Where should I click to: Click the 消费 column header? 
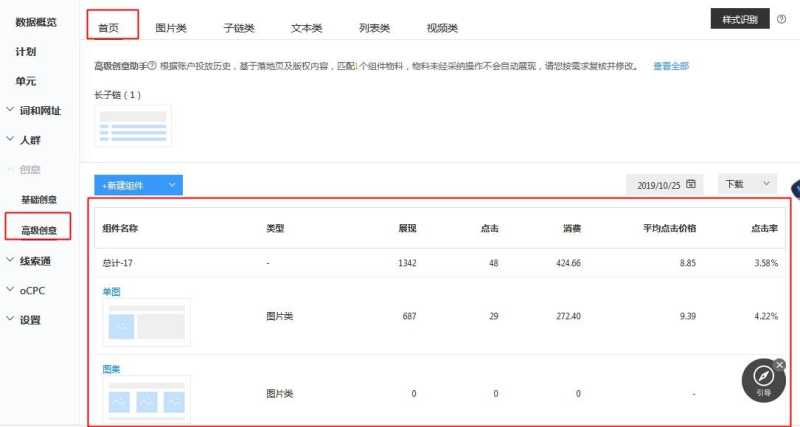coord(572,228)
